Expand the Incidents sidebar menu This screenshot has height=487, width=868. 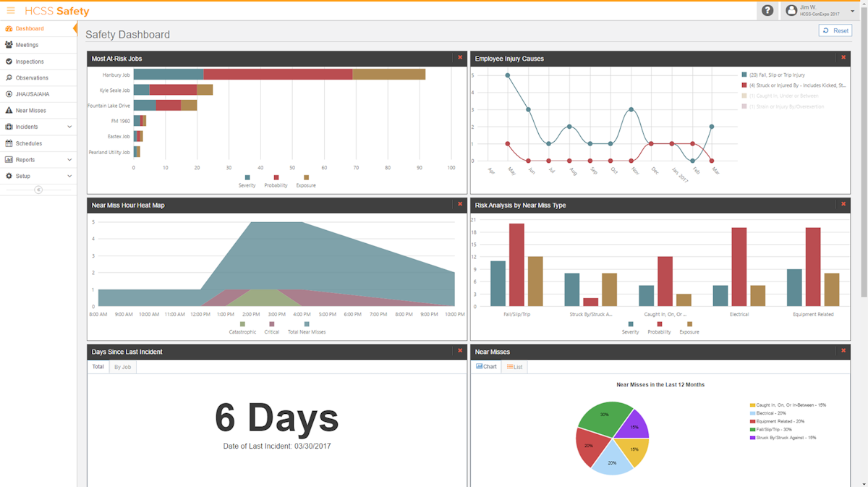pyautogui.click(x=69, y=127)
